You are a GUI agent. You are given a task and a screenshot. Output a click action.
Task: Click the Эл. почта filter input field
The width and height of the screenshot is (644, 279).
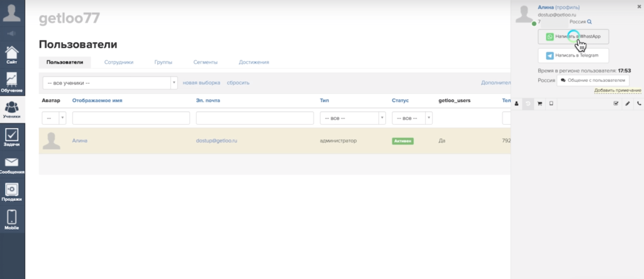[255, 118]
